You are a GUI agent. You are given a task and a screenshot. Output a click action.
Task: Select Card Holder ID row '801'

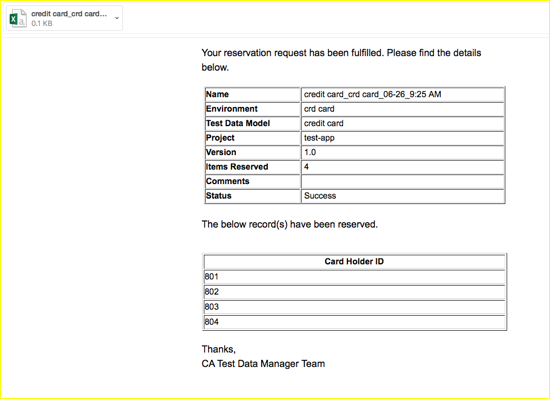(x=354, y=277)
